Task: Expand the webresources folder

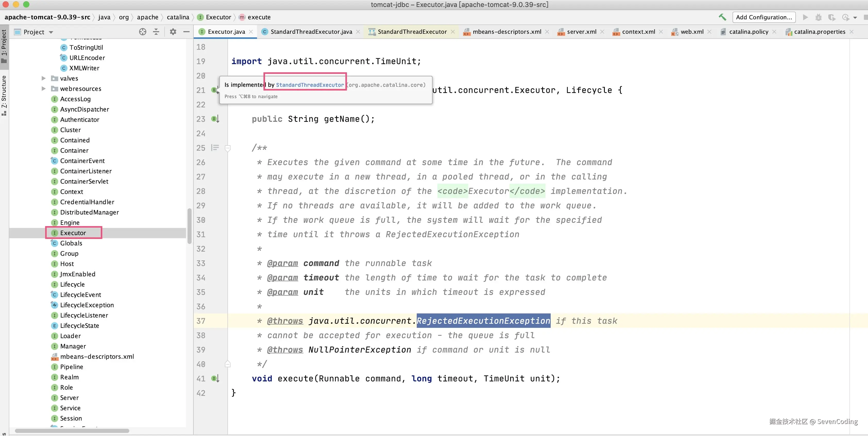Action: click(x=44, y=89)
